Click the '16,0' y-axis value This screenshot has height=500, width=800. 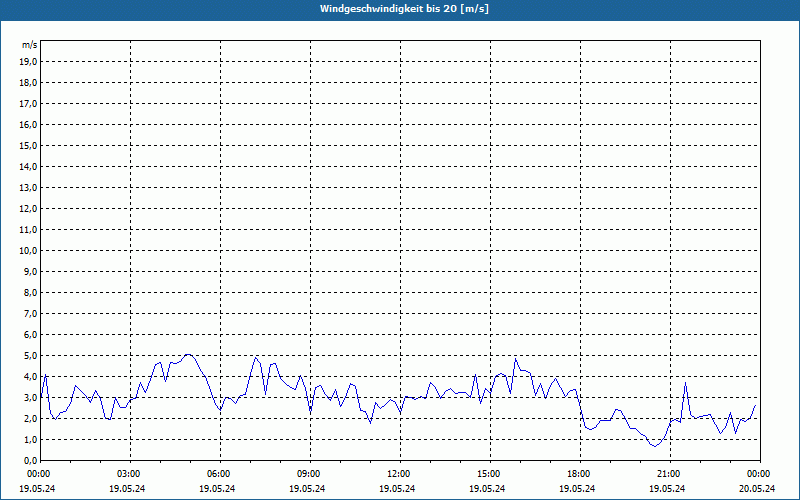pyautogui.click(x=29, y=124)
